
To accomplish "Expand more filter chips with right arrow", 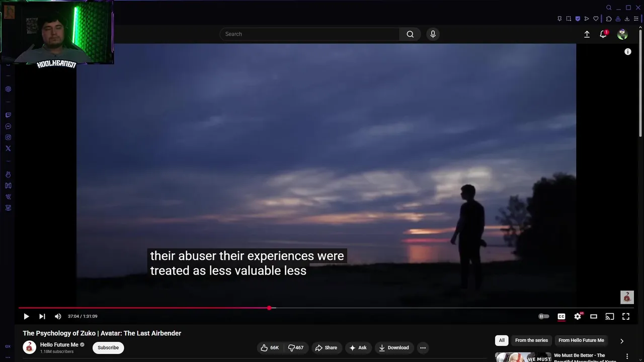I will [622, 341].
